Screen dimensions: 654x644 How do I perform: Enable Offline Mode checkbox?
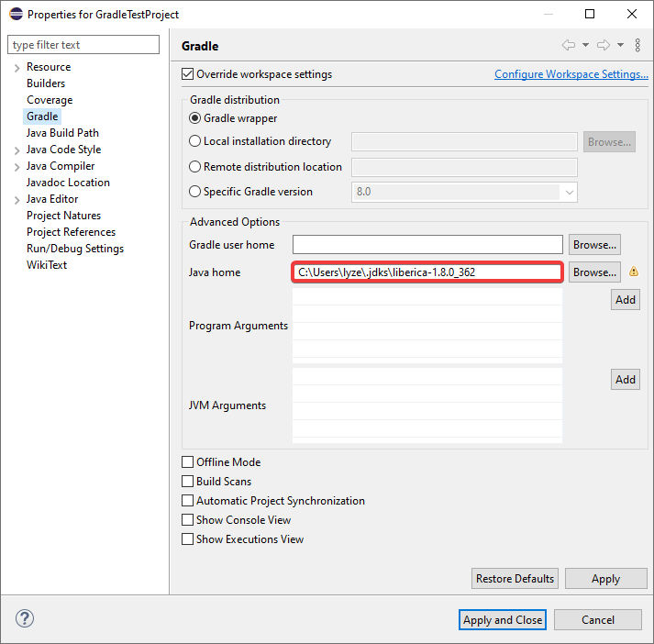[x=188, y=461]
